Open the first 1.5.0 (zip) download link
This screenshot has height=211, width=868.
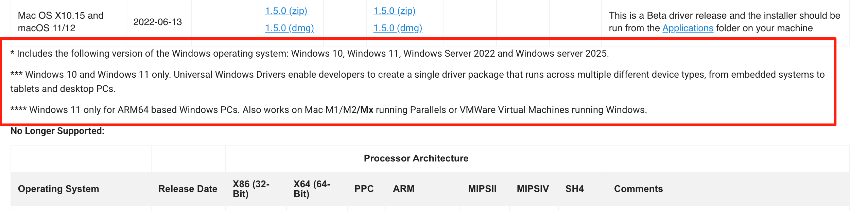[287, 11]
